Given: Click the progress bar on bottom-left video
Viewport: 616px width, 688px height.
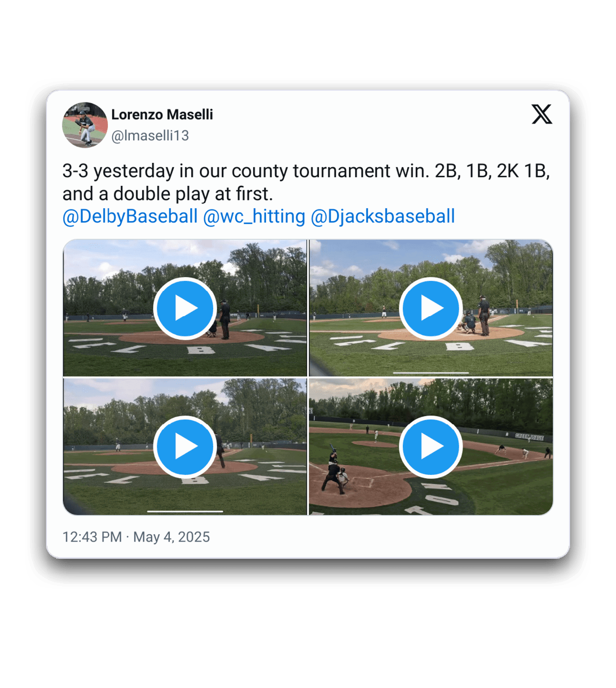Looking at the screenshot, I should pos(185,511).
